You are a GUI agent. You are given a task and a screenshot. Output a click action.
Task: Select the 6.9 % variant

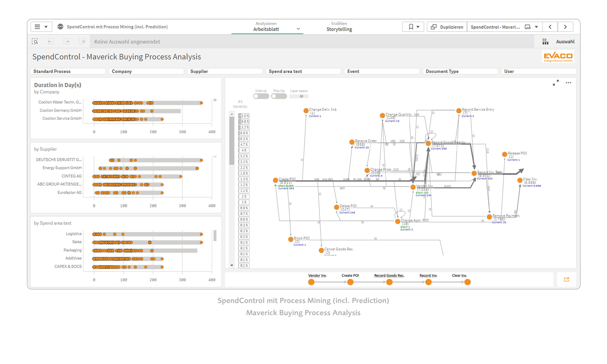point(244,133)
